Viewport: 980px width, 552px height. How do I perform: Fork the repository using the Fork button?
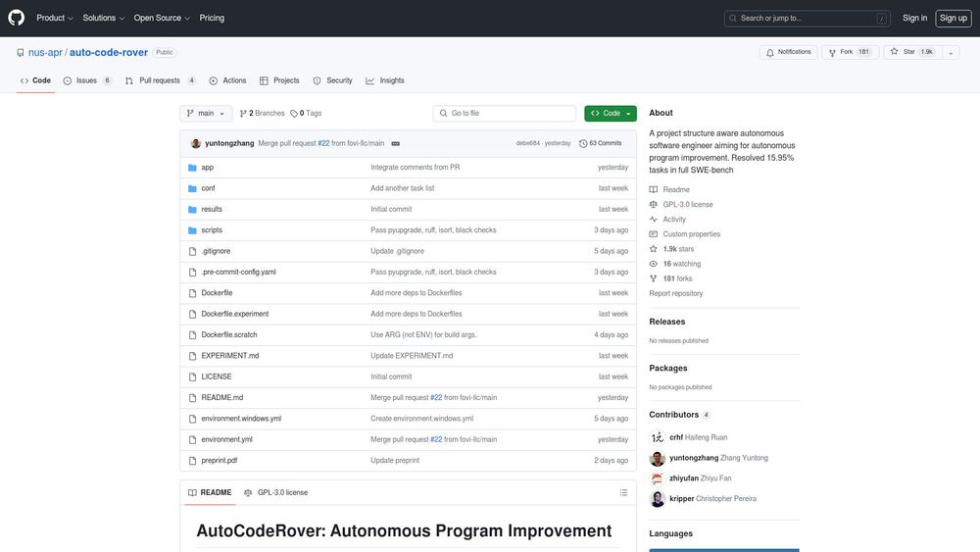click(x=850, y=52)
